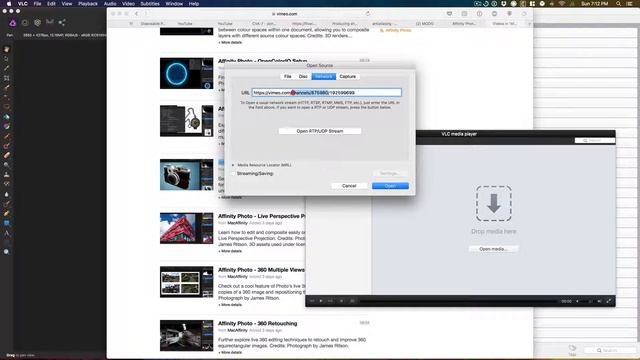Image resolution: width=640 pixels, height=360 pixels.
Task: Switch to the File tab in Open Source
Action: [x=288, y=76]
